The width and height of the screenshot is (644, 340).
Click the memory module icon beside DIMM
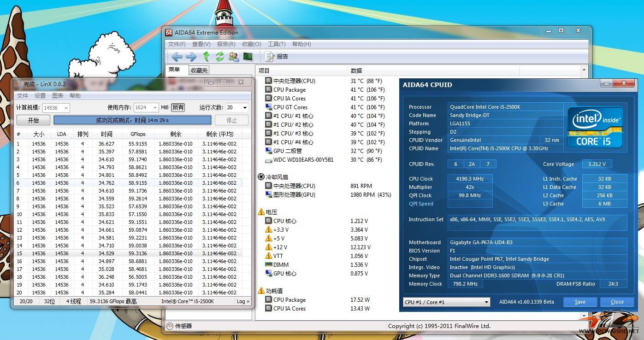268,265
